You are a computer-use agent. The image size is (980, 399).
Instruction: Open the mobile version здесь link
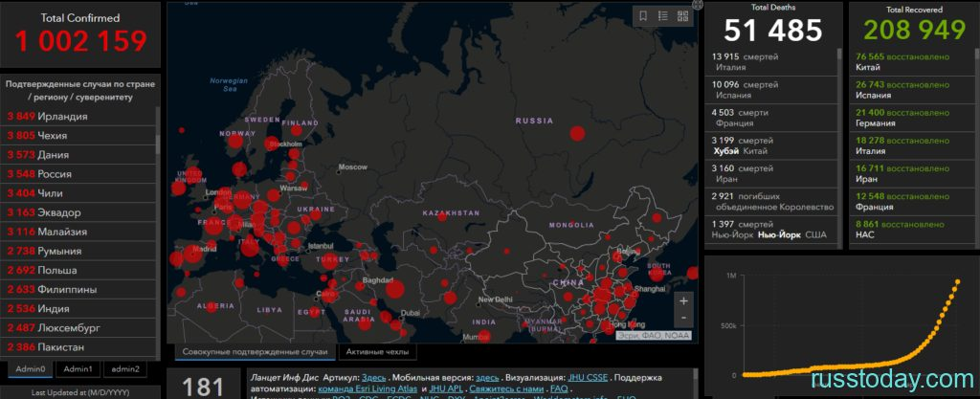(x=487, y=378)
